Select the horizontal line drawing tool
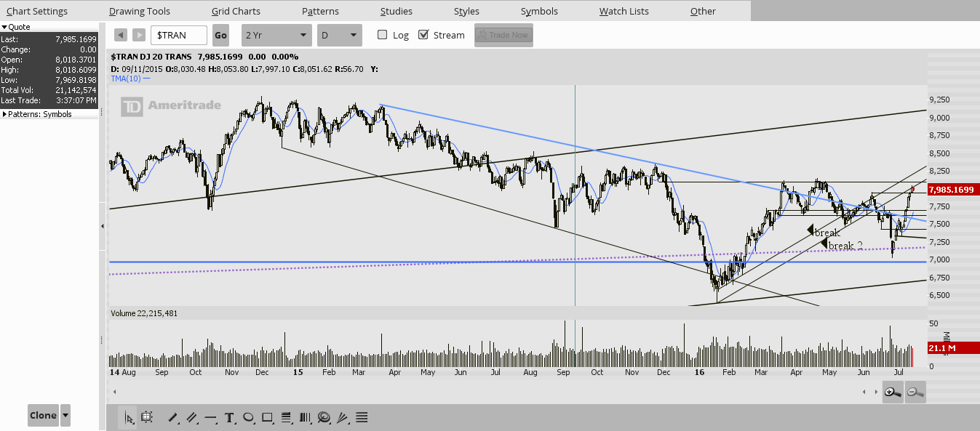980x431 pixels. tap(210, 418)
